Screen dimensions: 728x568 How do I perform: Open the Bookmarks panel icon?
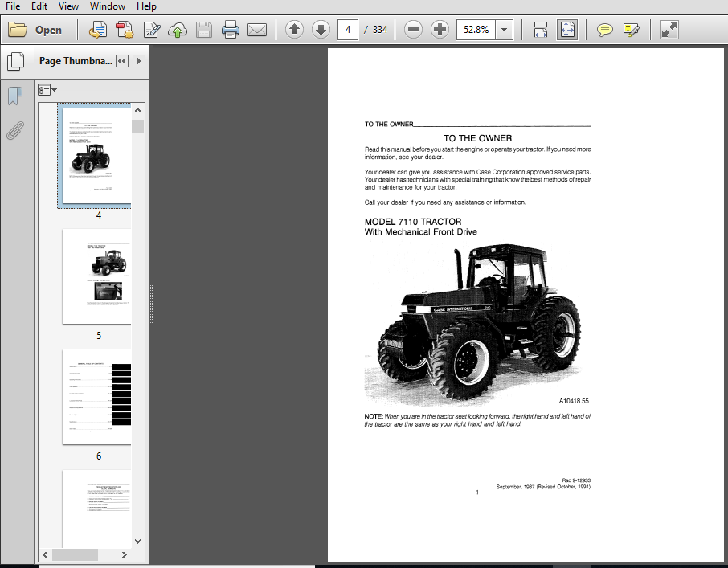tap(15, 96)
